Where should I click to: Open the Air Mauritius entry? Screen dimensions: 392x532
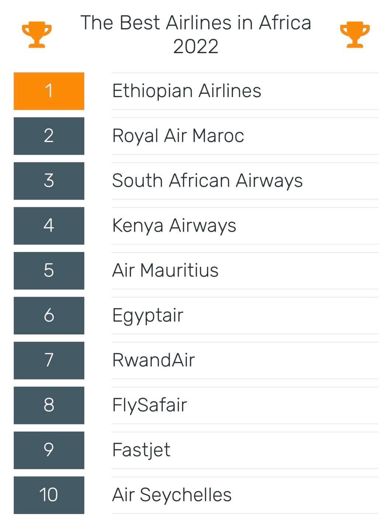click(x=165, y=270)
